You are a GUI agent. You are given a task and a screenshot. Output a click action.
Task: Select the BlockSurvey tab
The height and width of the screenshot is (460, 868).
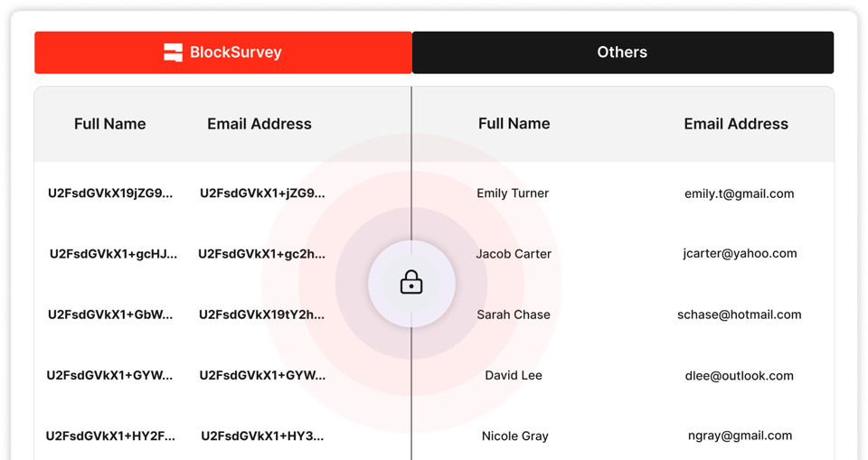click(223, 52)
